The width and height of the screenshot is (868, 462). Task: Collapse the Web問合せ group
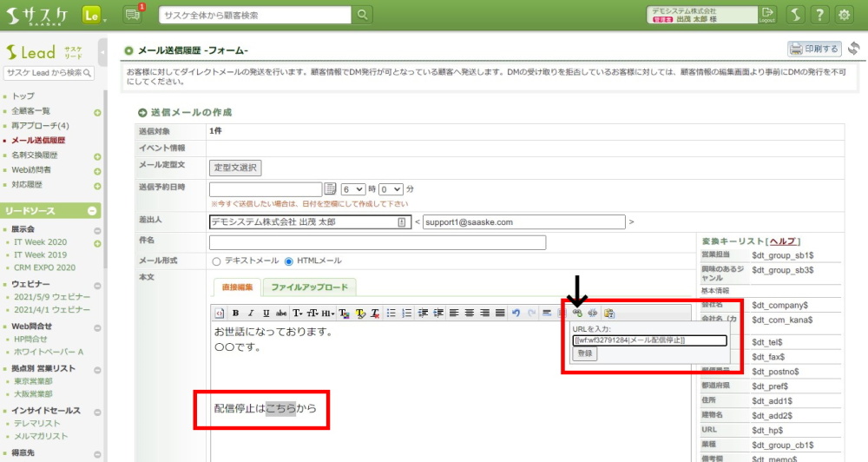pyautogui.click(x=97, y=328)
